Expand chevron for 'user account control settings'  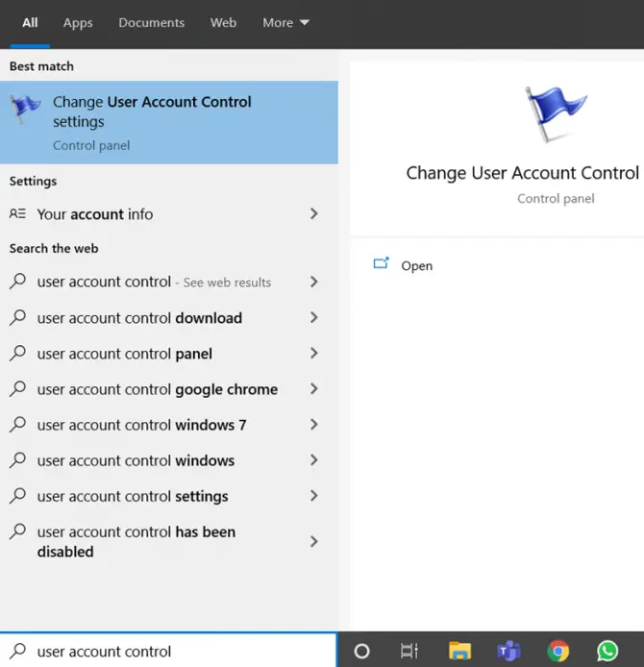[x=314, y=496]
